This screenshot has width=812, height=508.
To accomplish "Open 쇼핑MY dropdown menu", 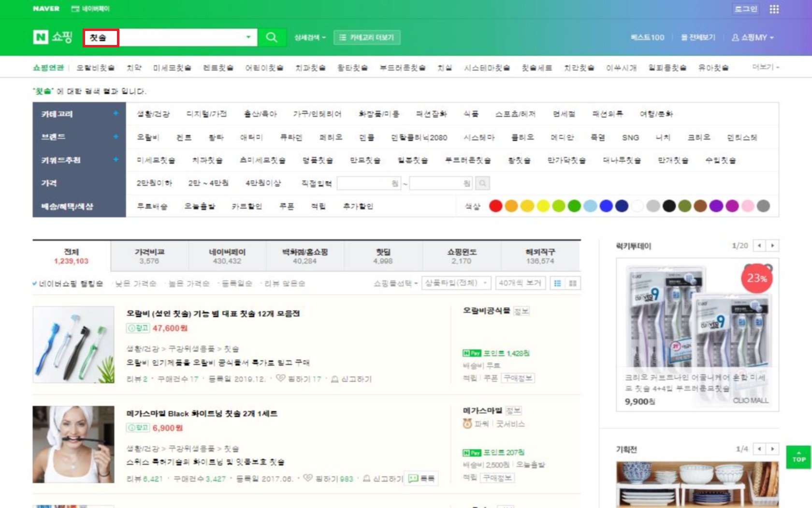I will click(753, 37).
